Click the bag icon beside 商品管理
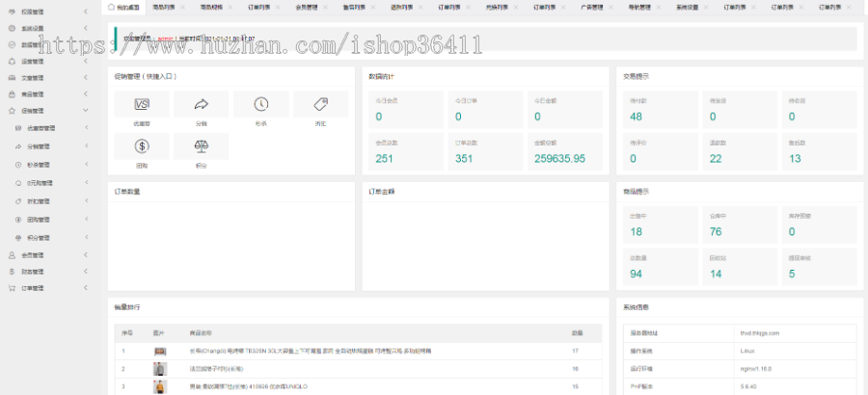Viewport: 868px width, 395px height. tap(13, 94)
